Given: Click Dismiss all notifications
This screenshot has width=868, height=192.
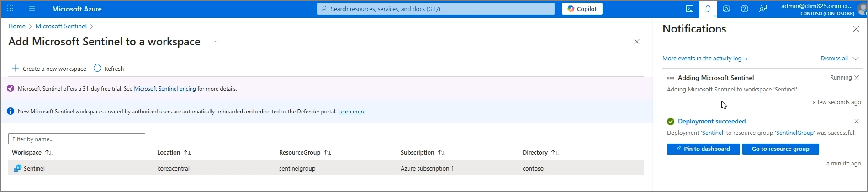Looking at the screenshot, I should (x=834, y=59).
